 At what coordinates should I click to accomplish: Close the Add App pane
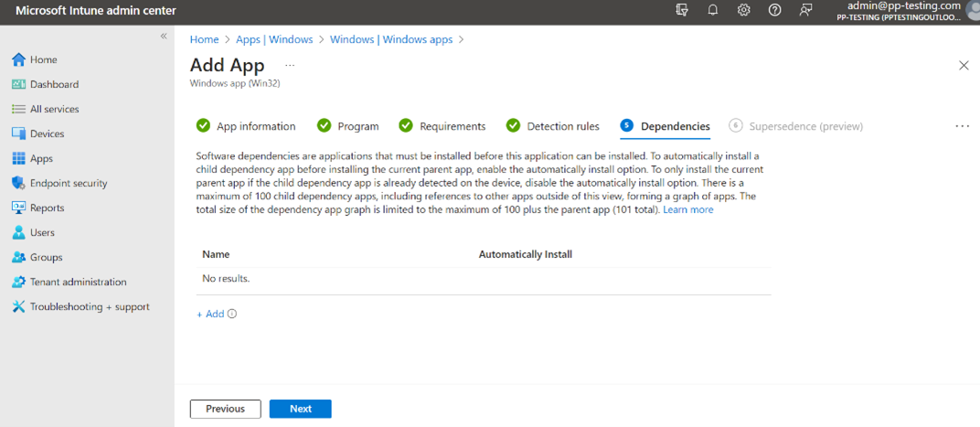963,66
